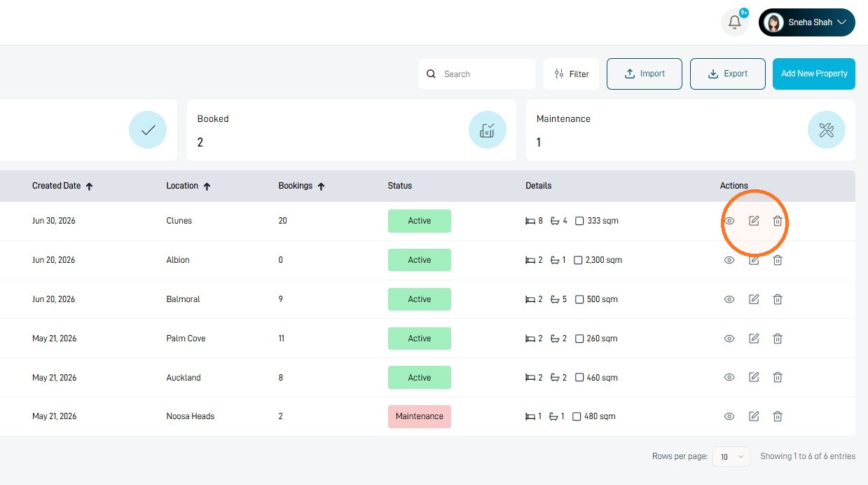
Task: Add a new property
Action: pos(814,74)
